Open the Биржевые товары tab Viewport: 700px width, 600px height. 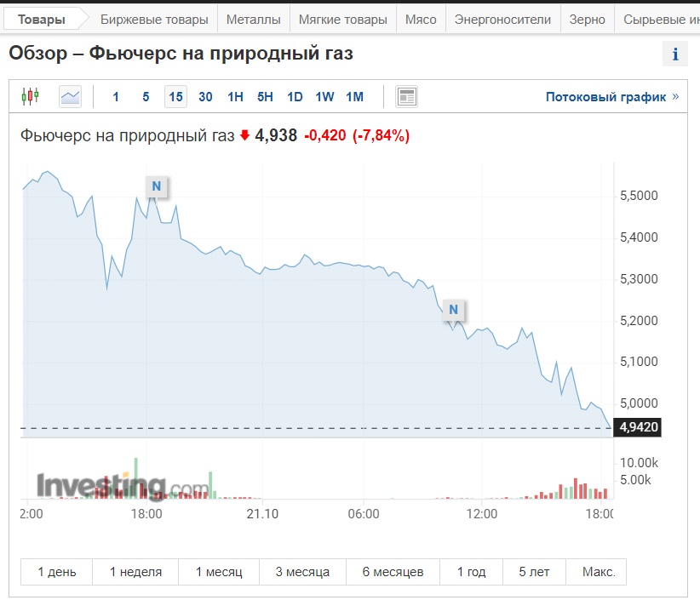point(154,19)
